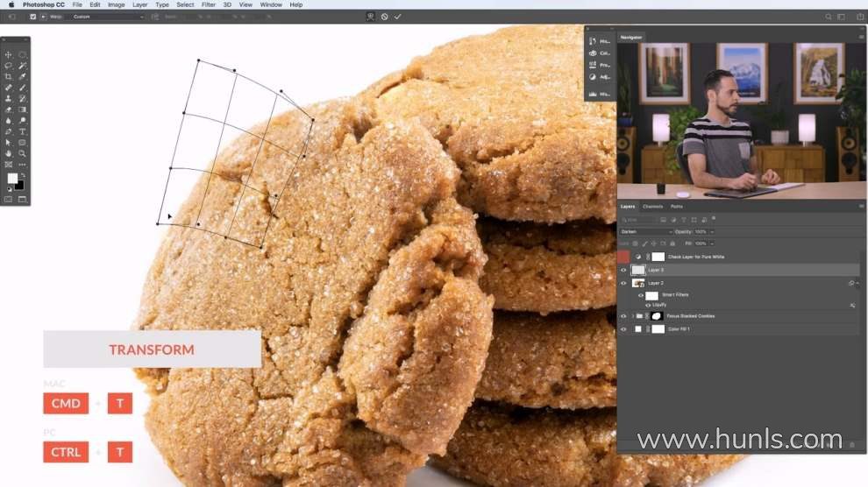Open the Opacity slider dropdown arrow

pos(712,231)
